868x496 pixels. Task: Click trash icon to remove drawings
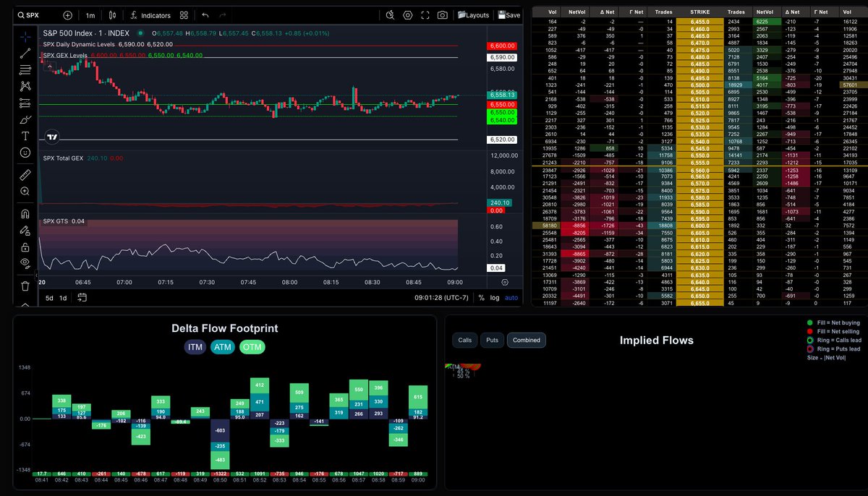pos(25,286)
